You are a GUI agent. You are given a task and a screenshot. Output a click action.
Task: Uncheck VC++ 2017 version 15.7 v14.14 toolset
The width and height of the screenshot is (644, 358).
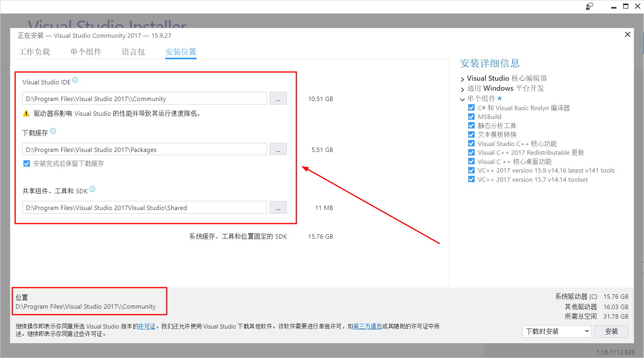[471, 179]
